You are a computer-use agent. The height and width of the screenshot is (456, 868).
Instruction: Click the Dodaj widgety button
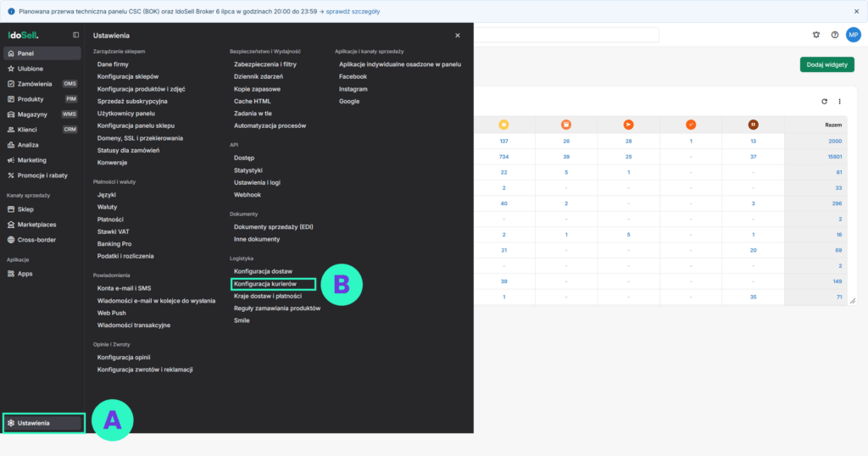(826, 64)
